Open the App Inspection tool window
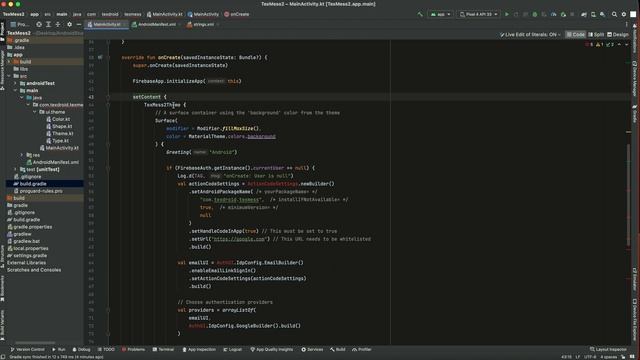The image size is (640, 360). coord(199,349)
